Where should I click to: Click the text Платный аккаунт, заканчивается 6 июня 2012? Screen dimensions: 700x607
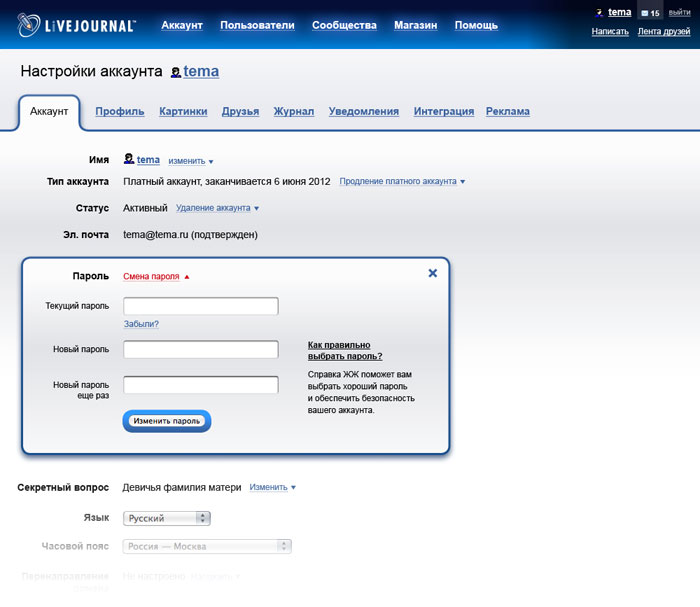point(227,182)
